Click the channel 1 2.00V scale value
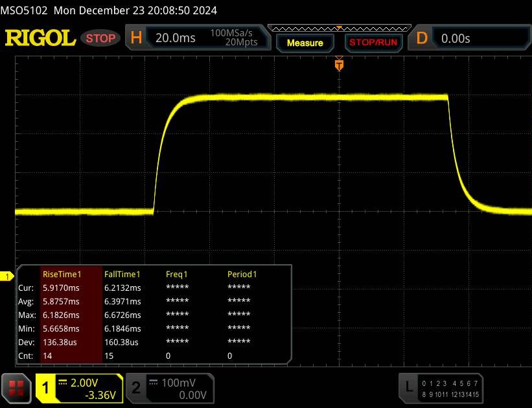Screen dimensions: 532x408 pos(84,383)
